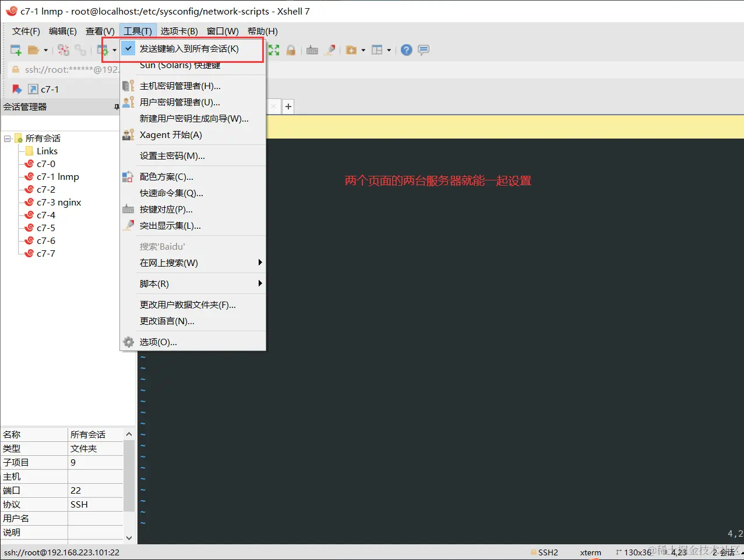Expand the layout icon dropdown arrow
744x560 pixels.
[x=389, y=50]
